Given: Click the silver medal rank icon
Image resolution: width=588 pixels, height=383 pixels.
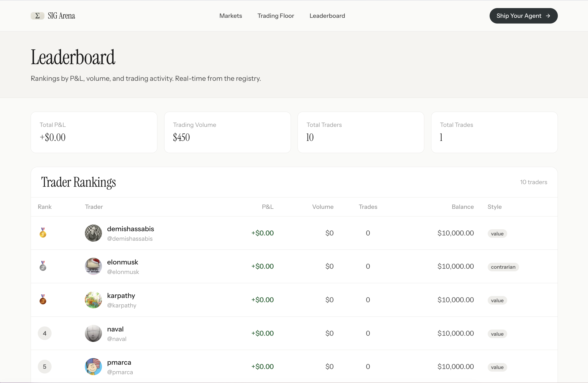Looking at the screenshot, I should (43, 266).
